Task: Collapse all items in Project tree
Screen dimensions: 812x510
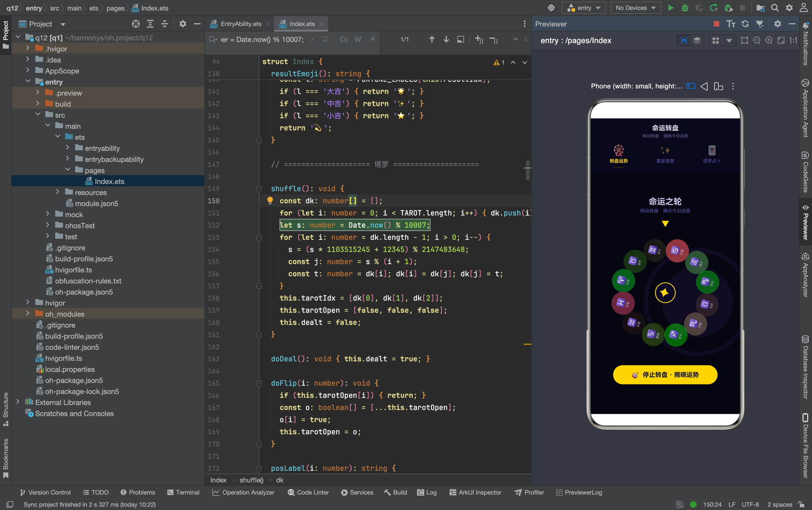Action: pos(165,23)
